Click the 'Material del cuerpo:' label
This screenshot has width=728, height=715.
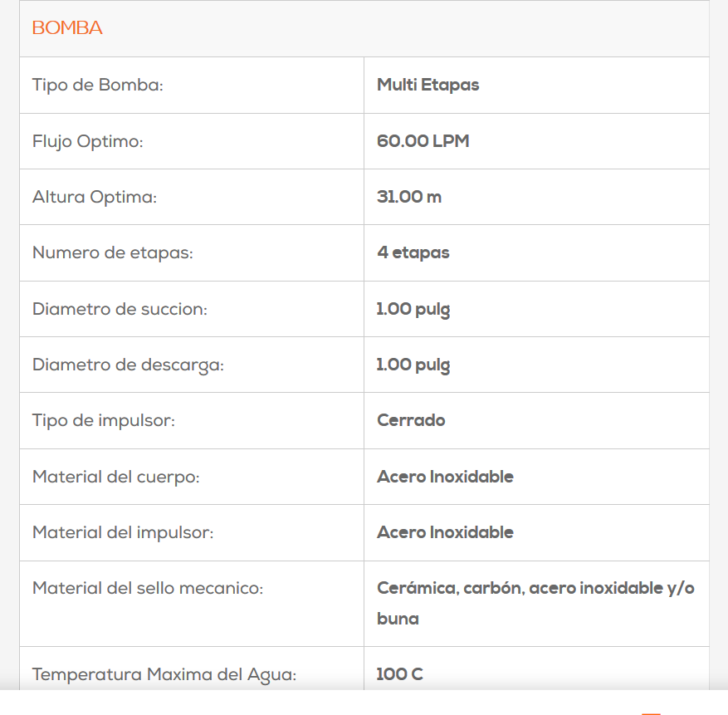pyautogui.click(x=116, y=477)
